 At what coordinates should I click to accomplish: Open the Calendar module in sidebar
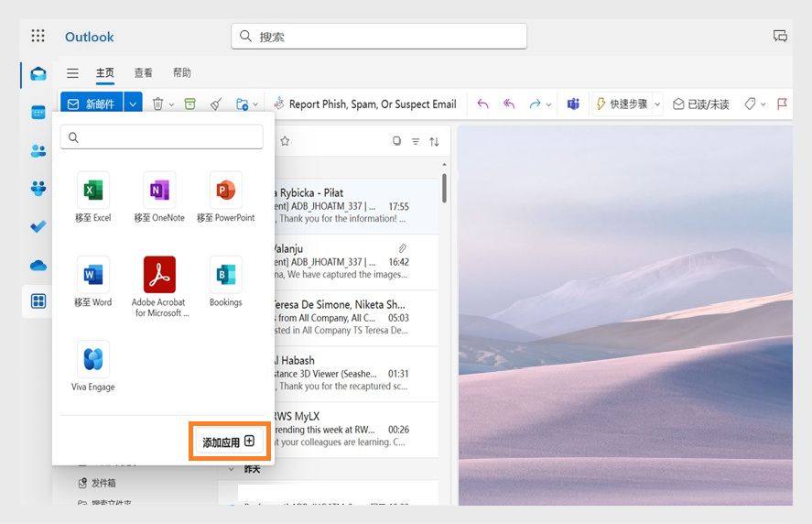click(x=38, y=113)
